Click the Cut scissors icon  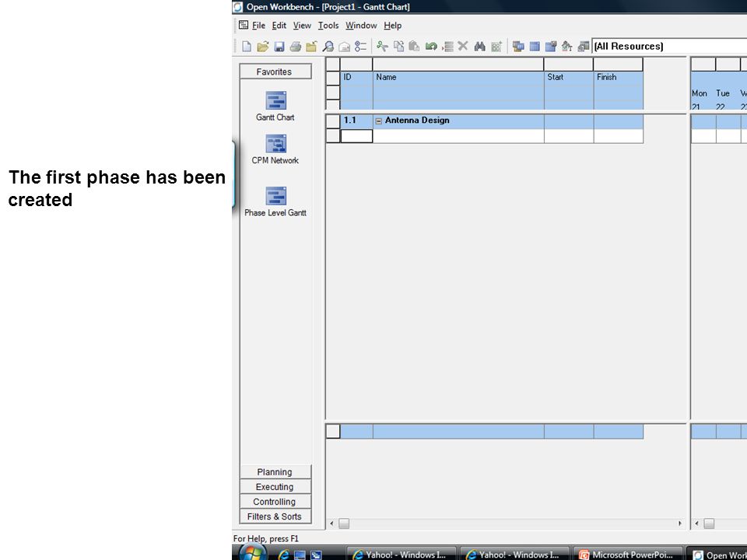tap(382, 46)
